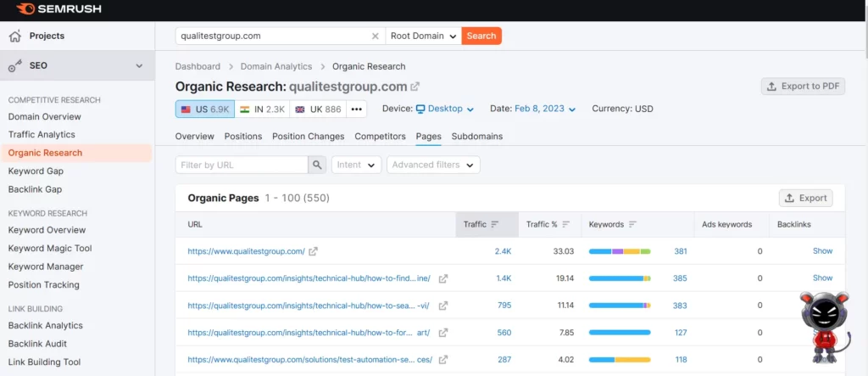Sort by the Keywords column icon
Viewport: 868px width, 376px height.
coord(632,225)
